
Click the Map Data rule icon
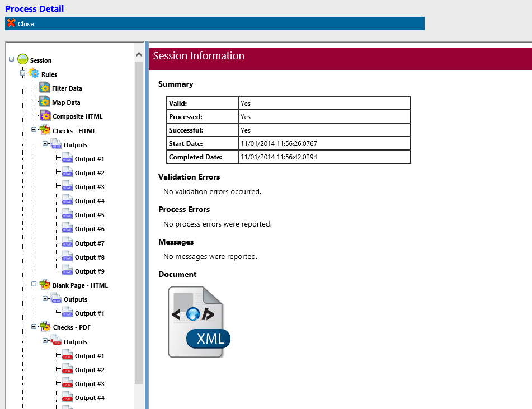click(x=45, y=101)
